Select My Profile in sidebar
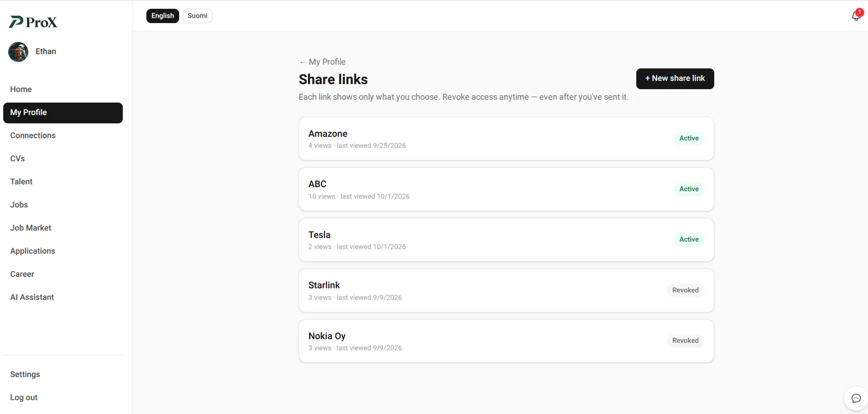868x414 pixels. [x=63, y=113]
